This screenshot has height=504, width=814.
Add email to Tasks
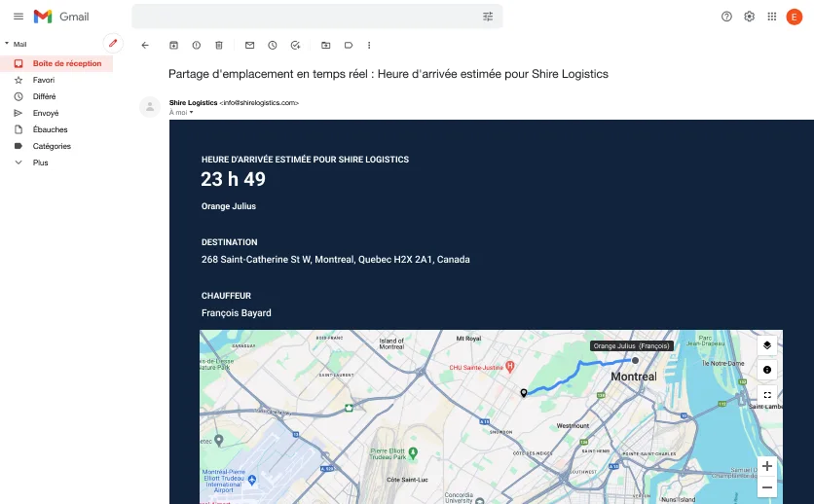pos(295,45)
